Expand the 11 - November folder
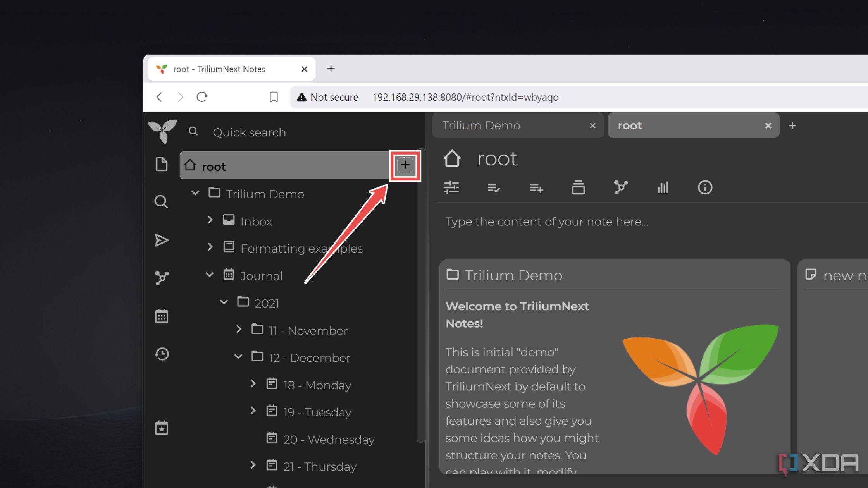 click(239, 329)
